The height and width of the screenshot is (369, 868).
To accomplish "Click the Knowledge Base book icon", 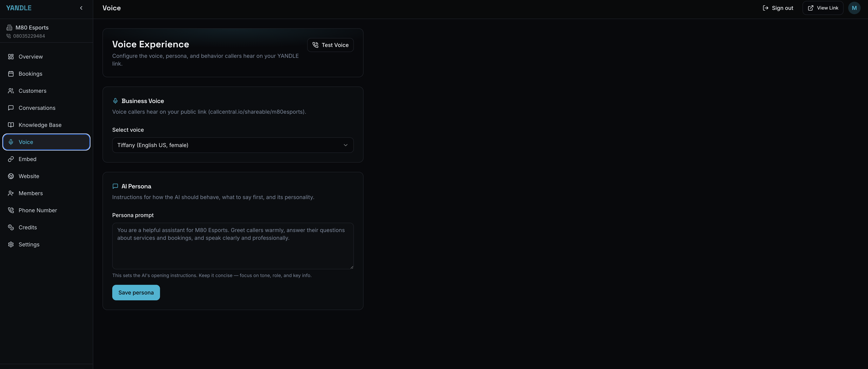I will [11, 125].
